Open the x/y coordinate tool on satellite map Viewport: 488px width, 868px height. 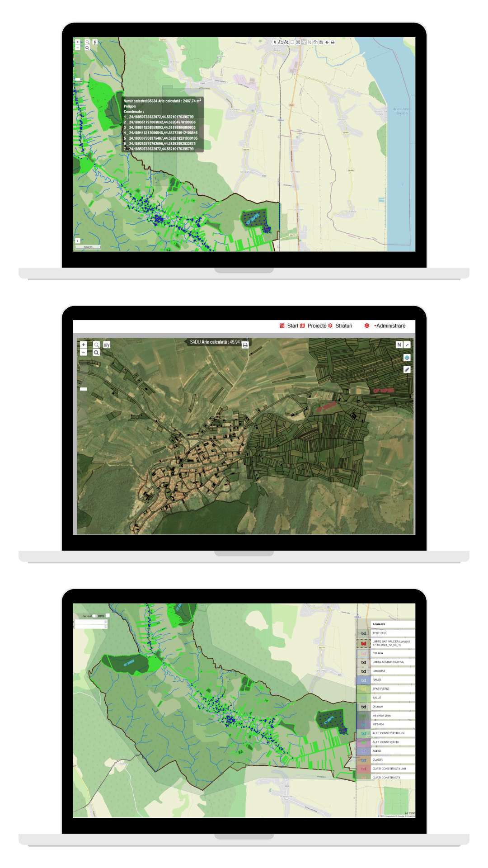click(x=107, y=344)
